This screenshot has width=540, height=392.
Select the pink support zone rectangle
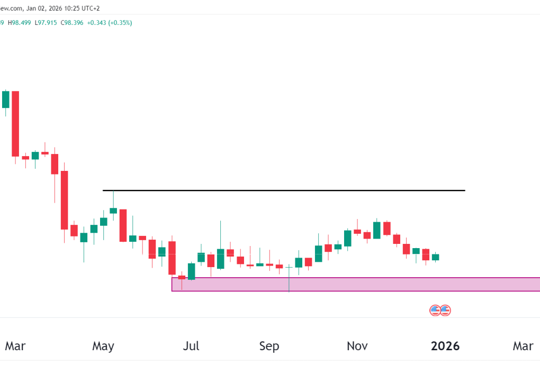[355, 284]
